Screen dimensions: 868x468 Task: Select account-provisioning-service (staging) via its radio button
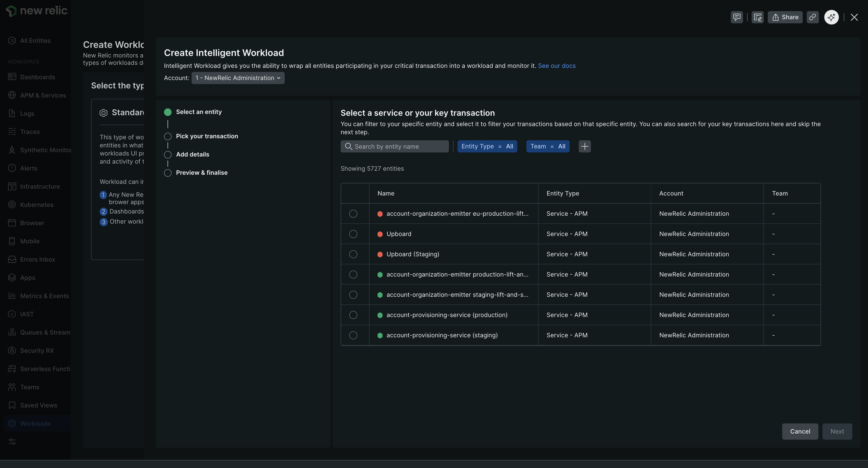tap(353, 335)
